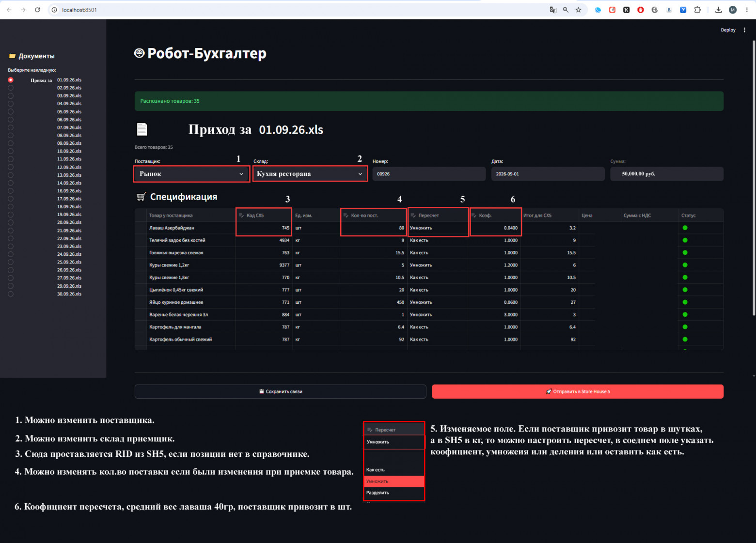
Task: Open Пересчет cell for Телячий задок без костей
Action: [x=438, y=240]
